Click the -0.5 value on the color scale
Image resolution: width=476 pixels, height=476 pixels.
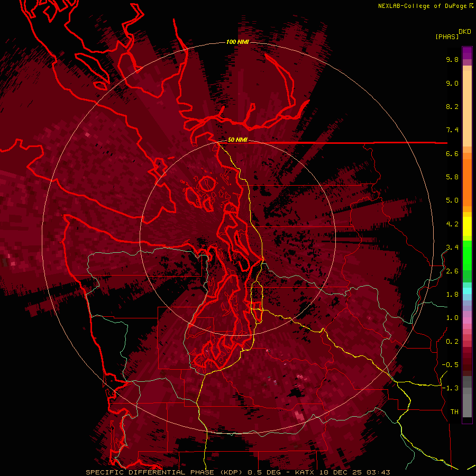click(x=450, y=365)
